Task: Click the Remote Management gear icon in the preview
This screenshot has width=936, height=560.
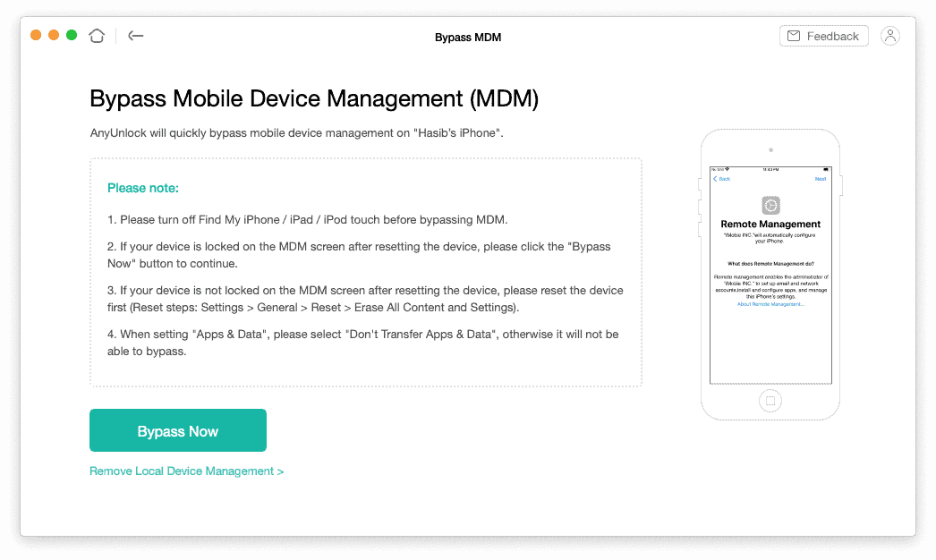Action: 770,206
